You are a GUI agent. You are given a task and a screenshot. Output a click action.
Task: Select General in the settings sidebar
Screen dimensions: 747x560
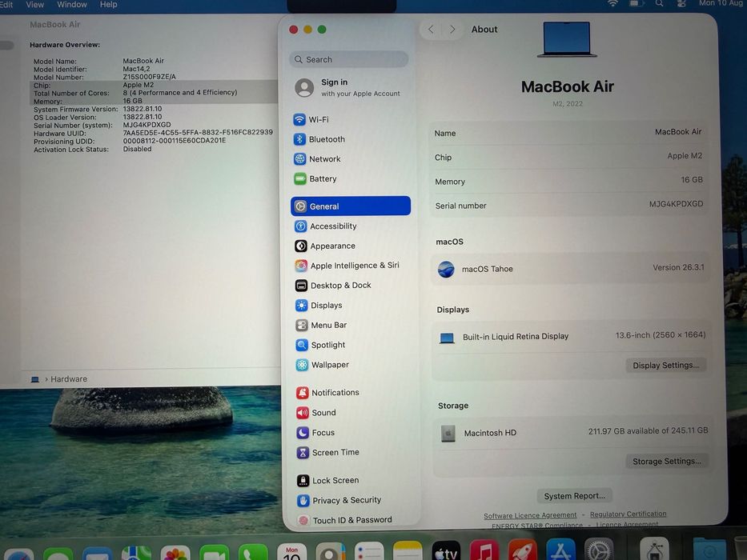(x=351, y=206)
